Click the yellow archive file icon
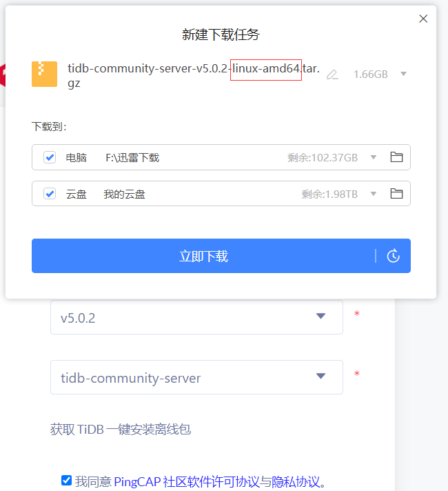This screenshot has height=491, width=448. [x=45, y=74]
